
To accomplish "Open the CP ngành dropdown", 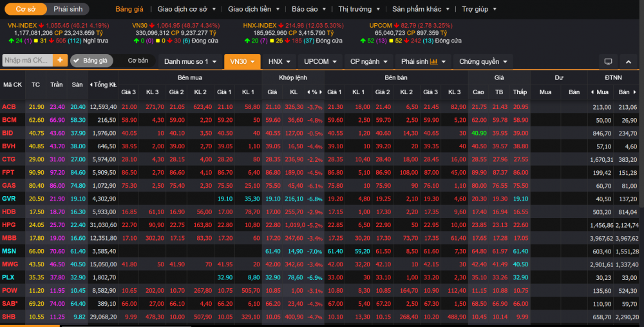I will 368,62.
